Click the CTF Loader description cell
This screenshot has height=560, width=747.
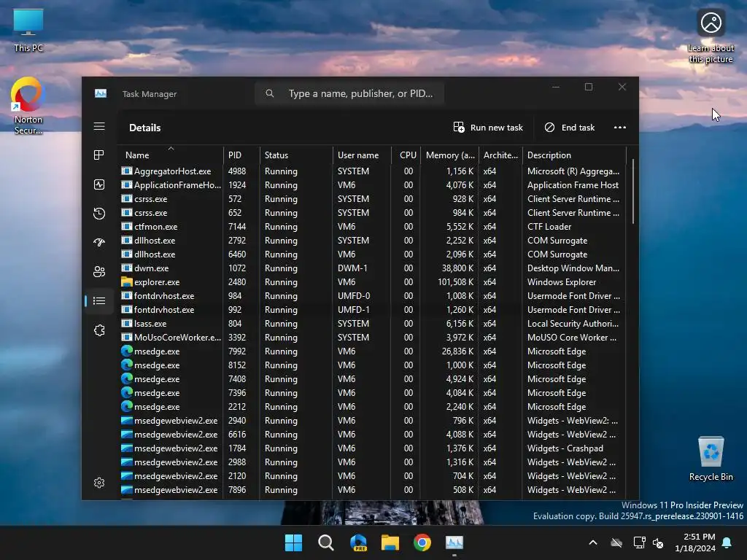[x=549, y=227]
